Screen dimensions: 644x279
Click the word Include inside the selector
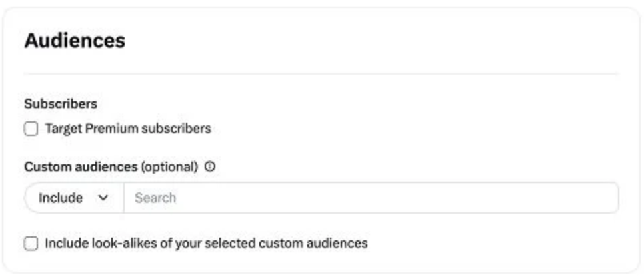click(61, 198)
